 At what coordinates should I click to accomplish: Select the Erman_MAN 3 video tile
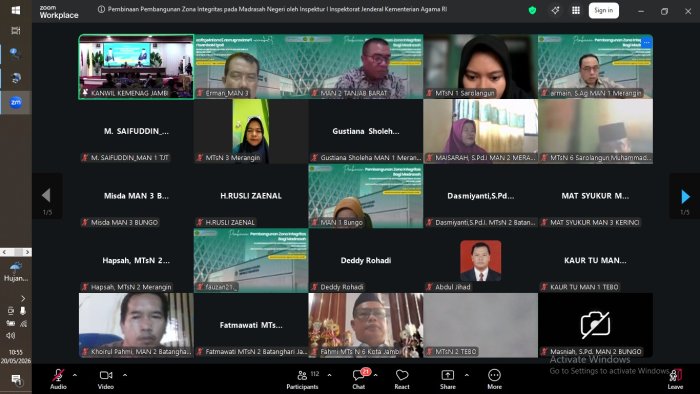pos(251,66)
